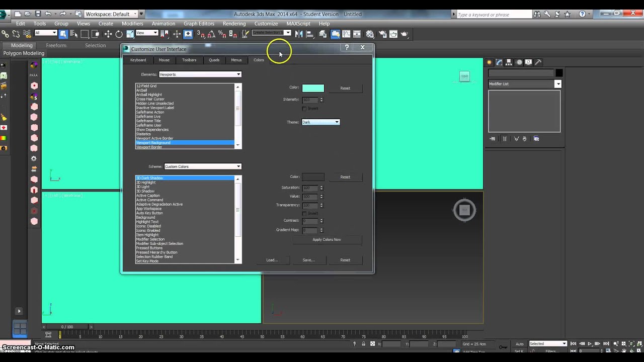The width and height of the screenshot is (644, 362).
Task: Activate the Select Object tool
Action: (63, 34)
